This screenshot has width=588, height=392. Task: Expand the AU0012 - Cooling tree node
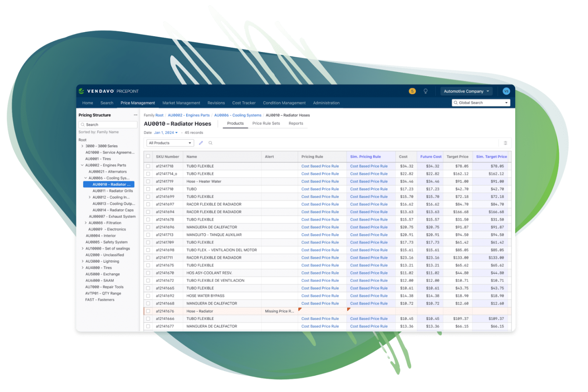90,197
